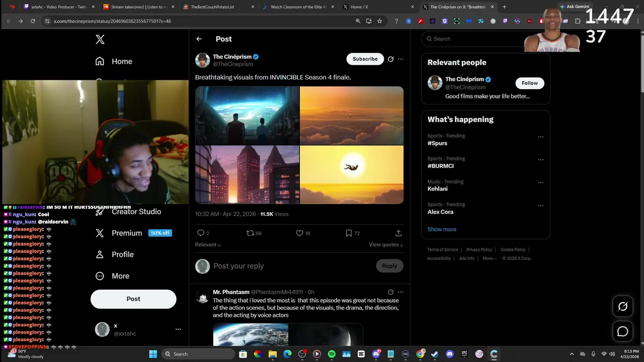Click the 50% off Premium badge
This screenshot has height=362, width=644.
(160, 233)
